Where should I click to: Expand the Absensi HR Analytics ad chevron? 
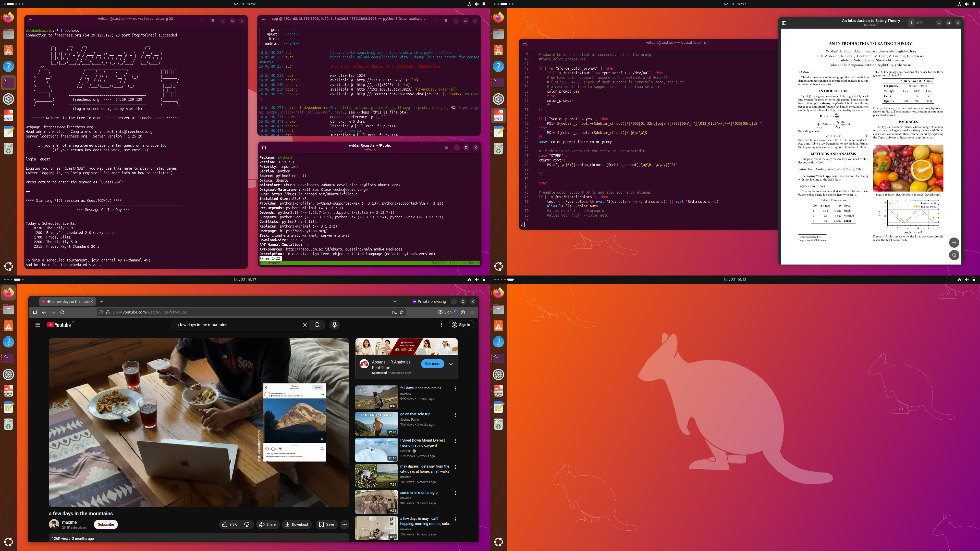[x=451, y=364]
